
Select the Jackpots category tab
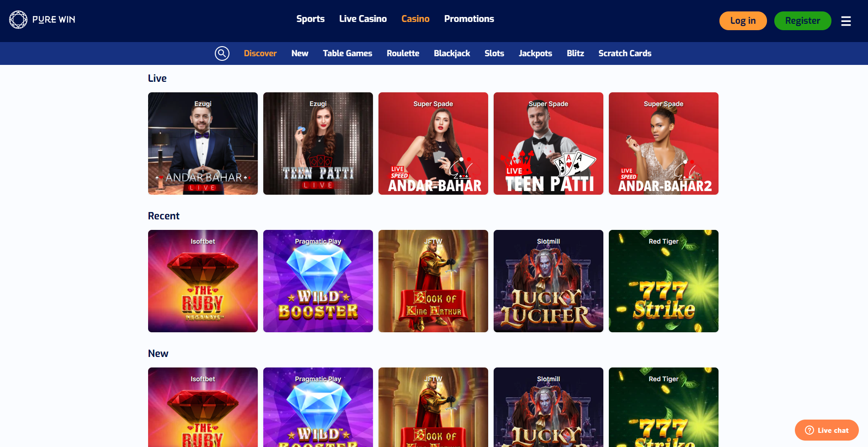[535, 53]
